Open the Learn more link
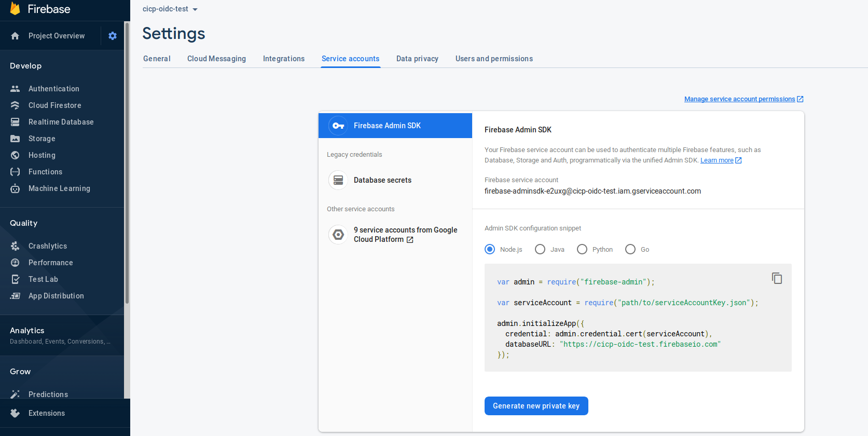 [717, 160]
